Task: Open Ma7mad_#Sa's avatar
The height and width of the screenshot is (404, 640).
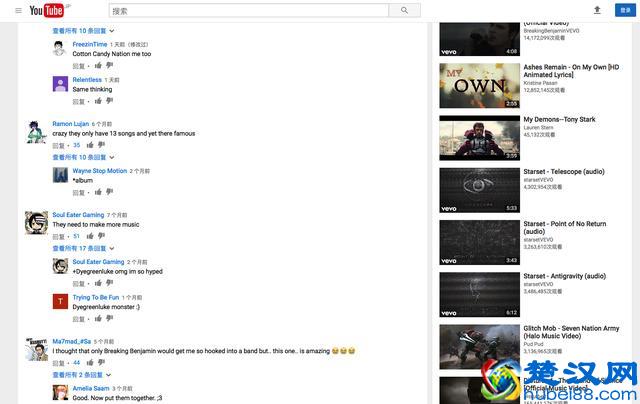Action: point(36,349)
